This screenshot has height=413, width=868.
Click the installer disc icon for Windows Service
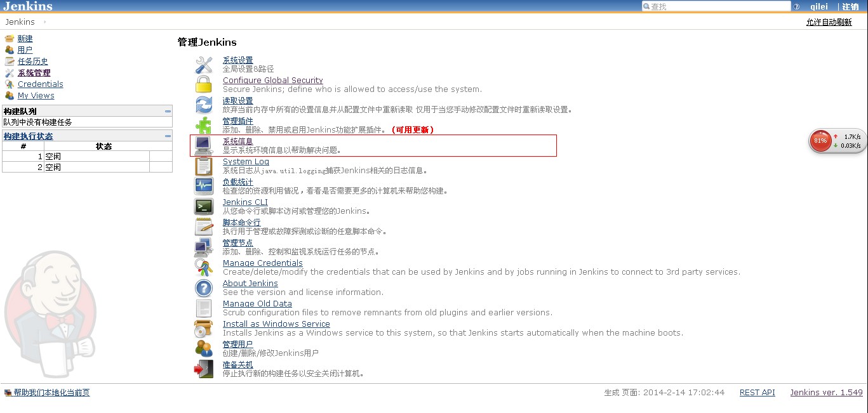pos(204,329)
